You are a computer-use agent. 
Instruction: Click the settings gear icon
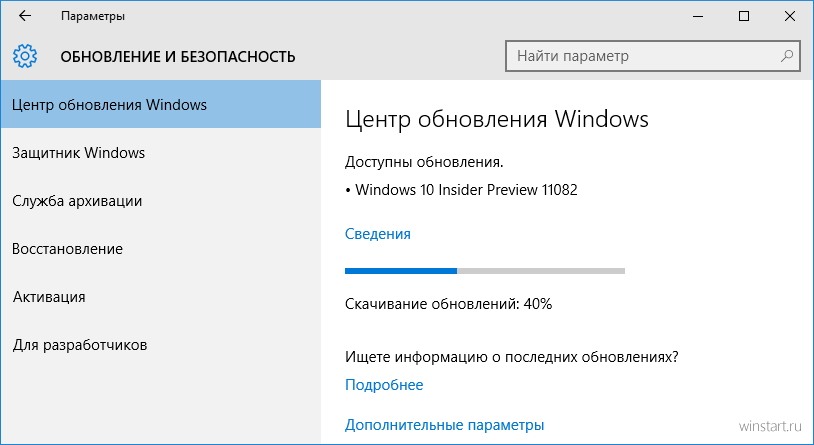pos(25,56)
